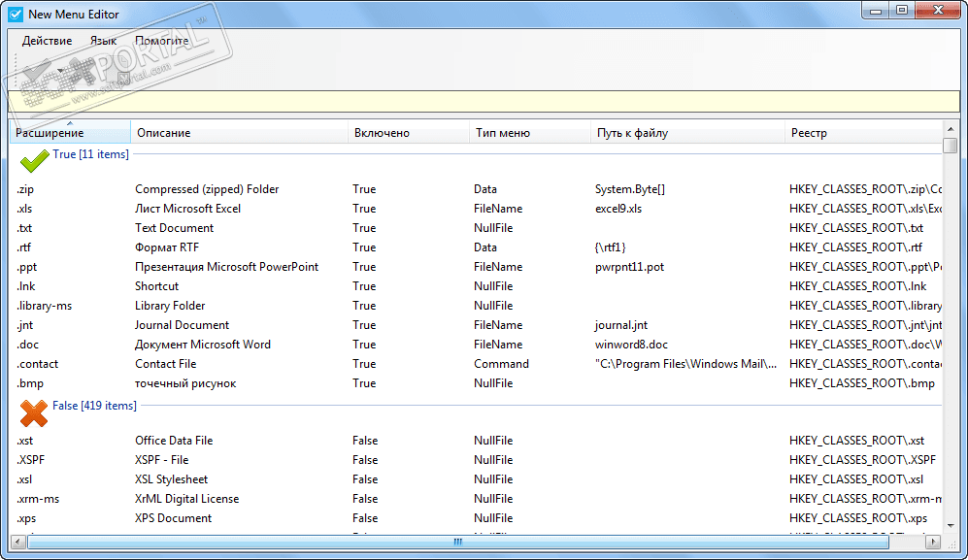Open the Помогите menu
Viewport: 968px width, 560px height.
click(x=162, y=41)
